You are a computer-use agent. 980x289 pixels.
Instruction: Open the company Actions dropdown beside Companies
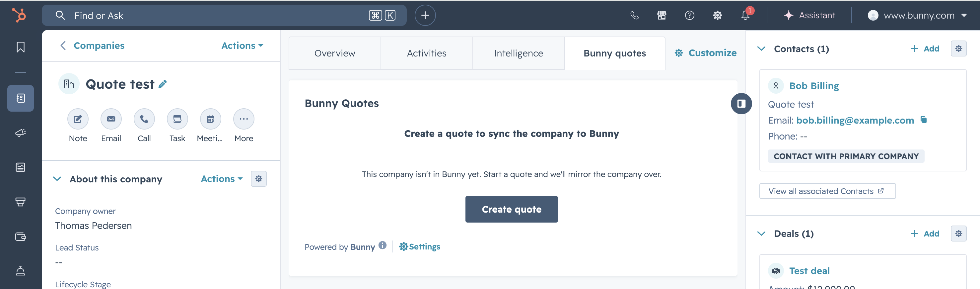point(242,46)
